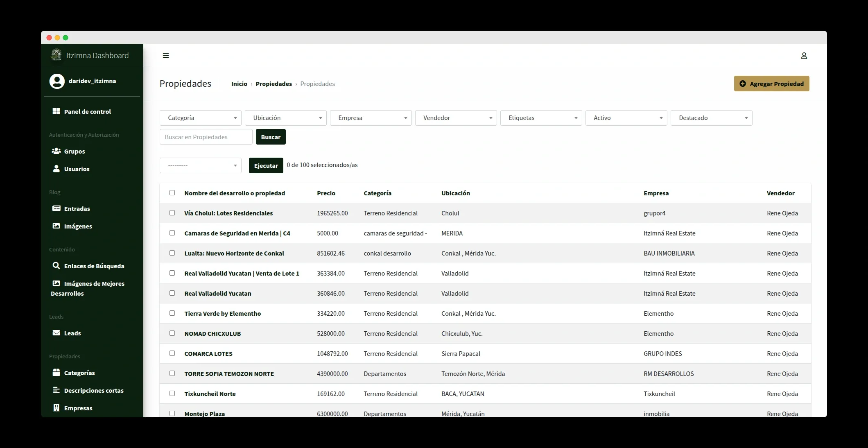Viewport: 868px width, 448px height.
Task: Open the bulk actions dropdown
Action: 200,165
